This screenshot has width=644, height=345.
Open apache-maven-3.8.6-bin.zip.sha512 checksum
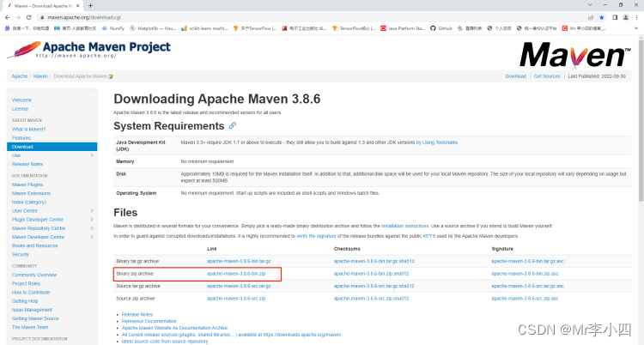pos(371,274)
